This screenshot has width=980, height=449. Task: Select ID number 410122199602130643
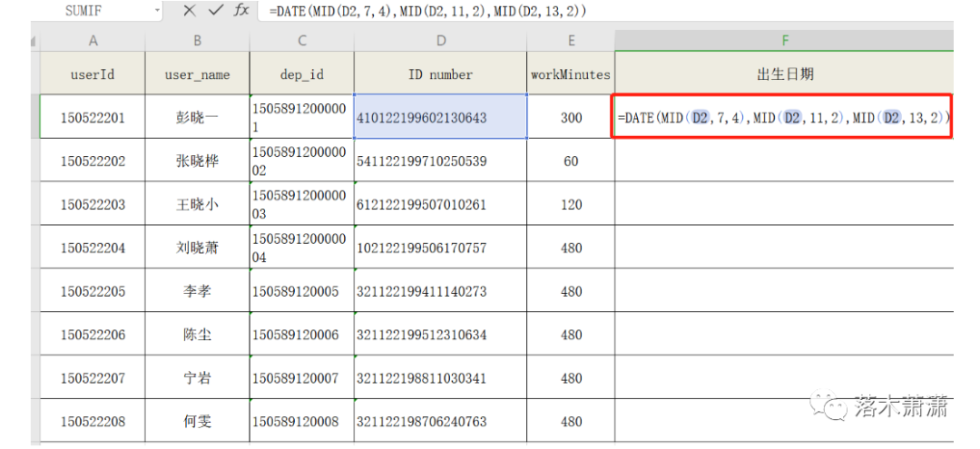click(441, 117)
